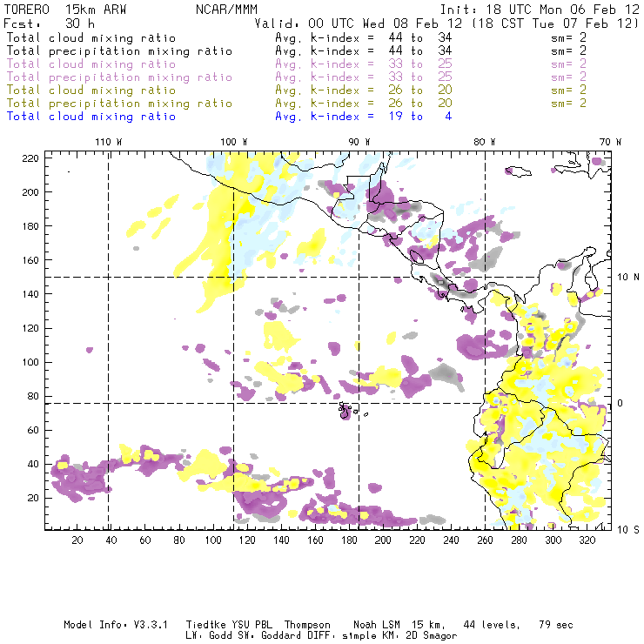This screenshot has width=644, height=644.
Task: Click the olive "Avg. k-index = 26 to 20" cloud row
Action: [x=364, y=91]
